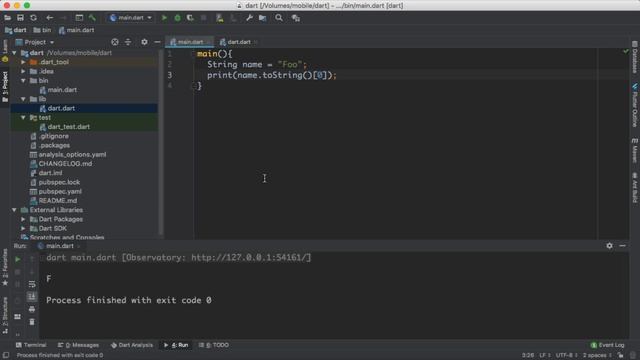Click the Run with Coverage icon

190,18
